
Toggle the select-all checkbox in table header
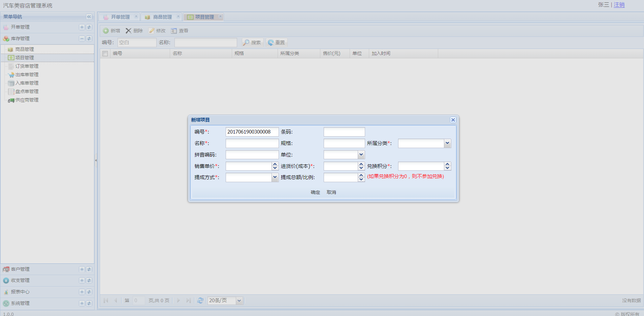(105, 54)
